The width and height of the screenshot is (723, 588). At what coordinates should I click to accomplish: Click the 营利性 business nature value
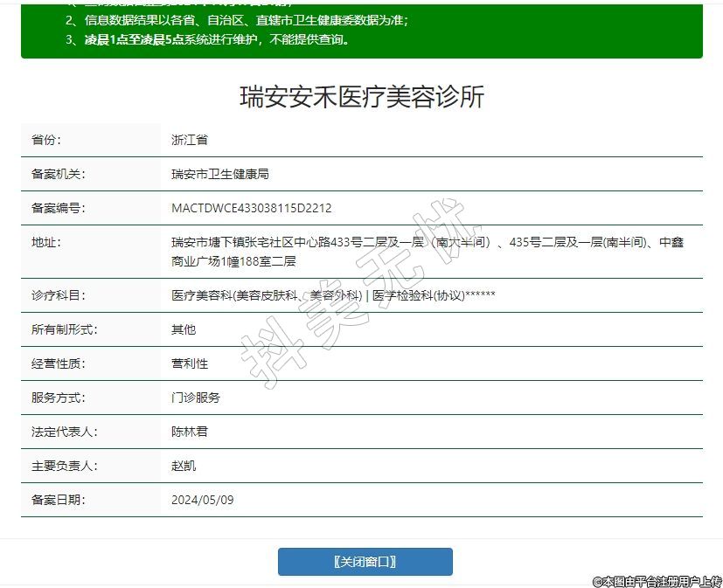tap(190, 363)
